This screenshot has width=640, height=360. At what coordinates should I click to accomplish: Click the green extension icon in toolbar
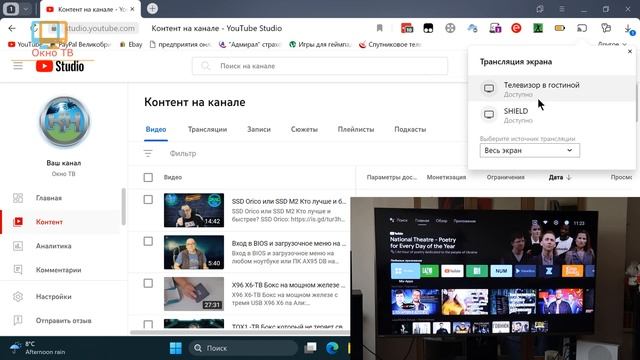pos(538,28)
